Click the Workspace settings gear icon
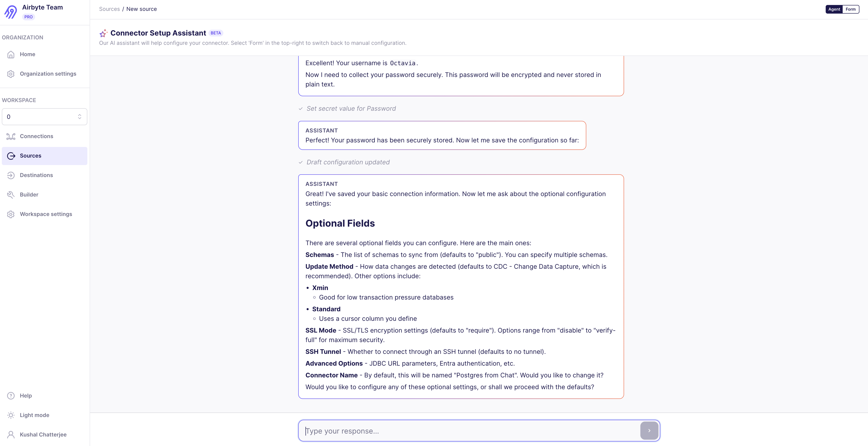Screen dimensions: 868x446 click(x=11, y=214)
